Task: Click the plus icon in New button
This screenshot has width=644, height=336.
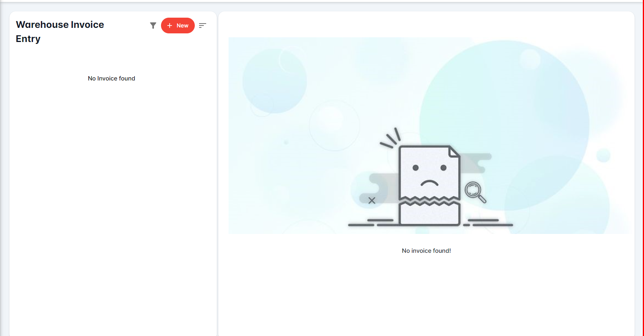Action: tap(170, 26)
